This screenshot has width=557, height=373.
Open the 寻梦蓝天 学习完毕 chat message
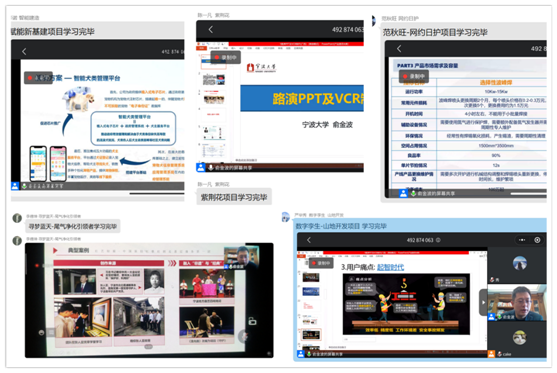[x=73, y=226]
